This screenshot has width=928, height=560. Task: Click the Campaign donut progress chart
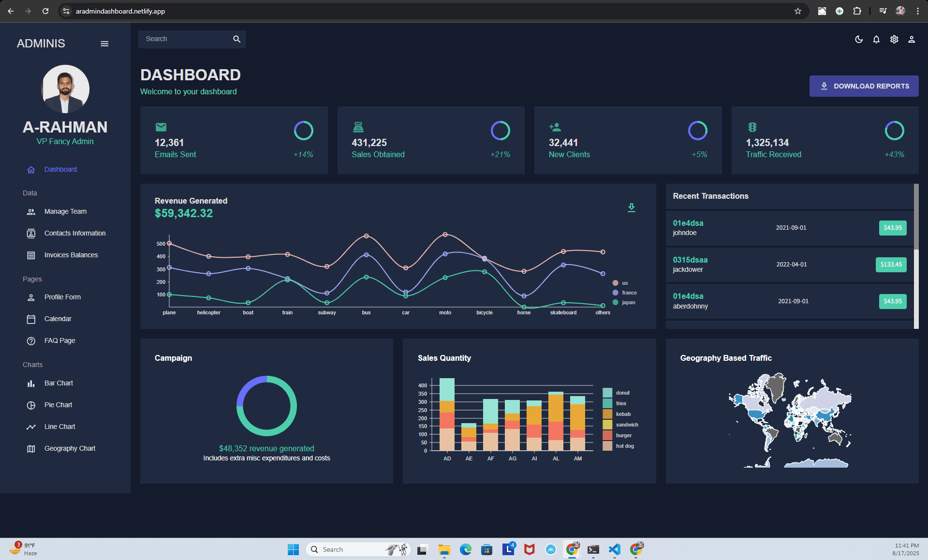tap(266, 406)
